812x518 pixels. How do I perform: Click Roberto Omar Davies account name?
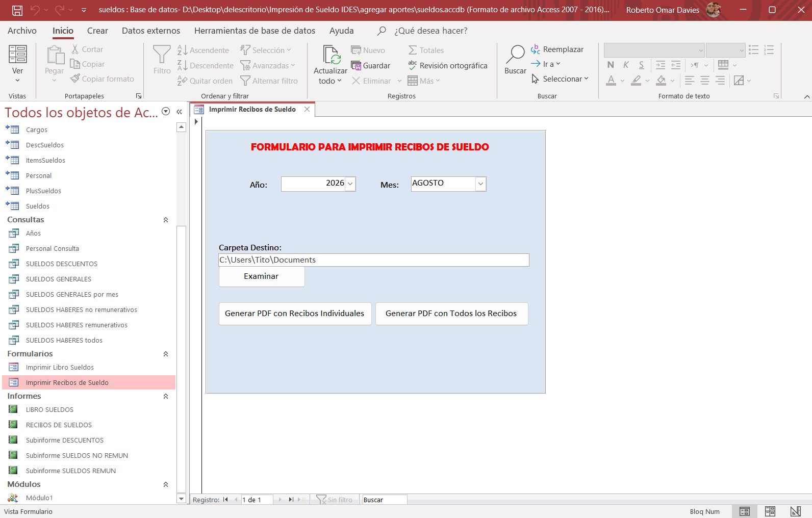(663, 10)
